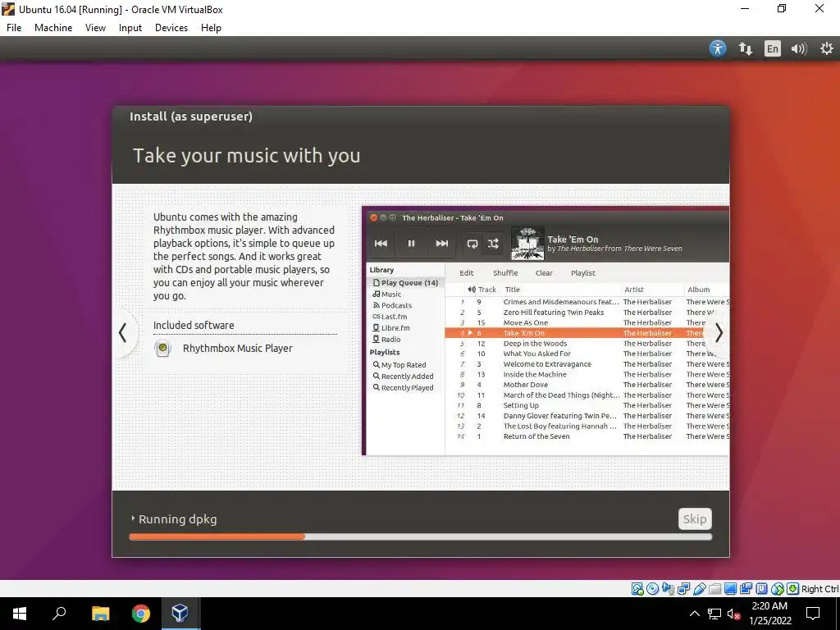Screen dimensions: 840x630
Task: Open the Devices menu
Action: 171,28
